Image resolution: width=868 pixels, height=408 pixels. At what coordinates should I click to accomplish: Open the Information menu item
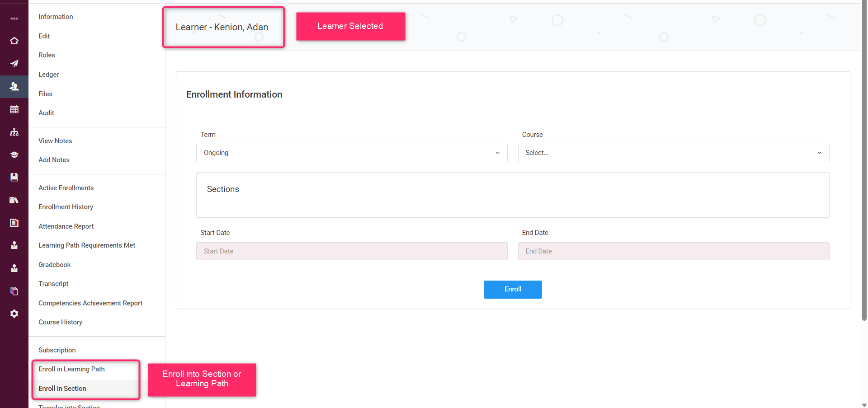click(56, 17)
